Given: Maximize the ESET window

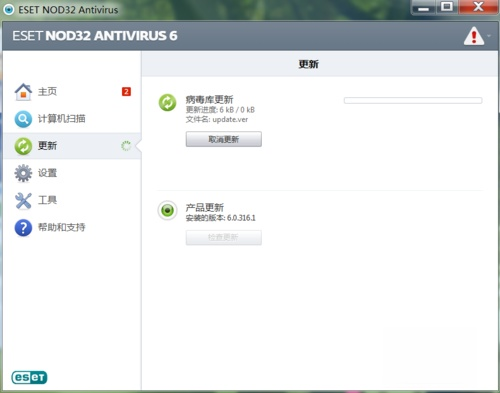Looking at the screenshot, I should (x=447, y=8).
